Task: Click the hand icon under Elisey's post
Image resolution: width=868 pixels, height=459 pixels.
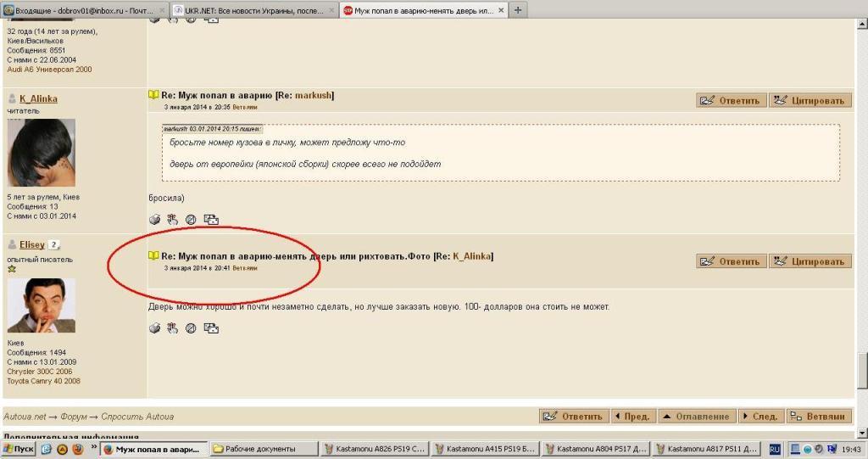Action: 172,328
